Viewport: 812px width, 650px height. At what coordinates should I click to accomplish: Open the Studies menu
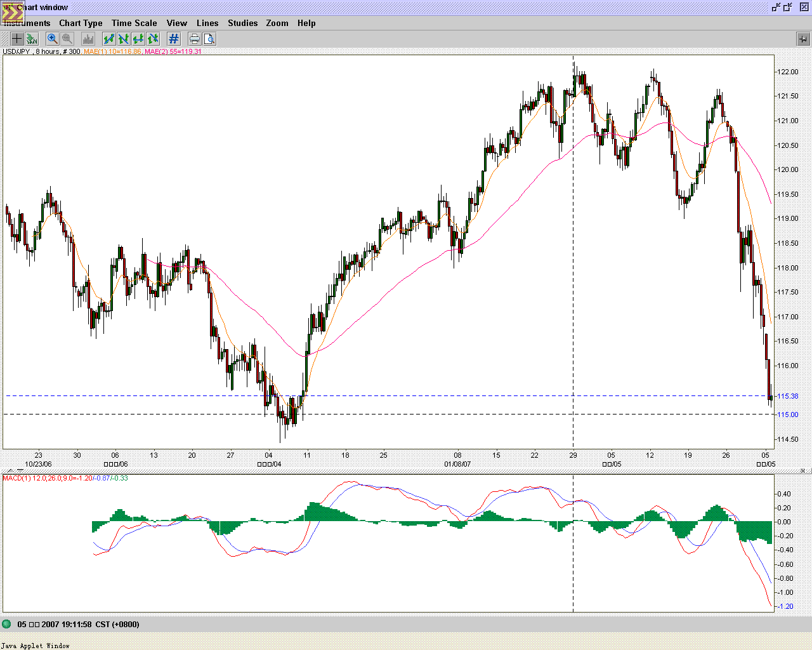243,23
